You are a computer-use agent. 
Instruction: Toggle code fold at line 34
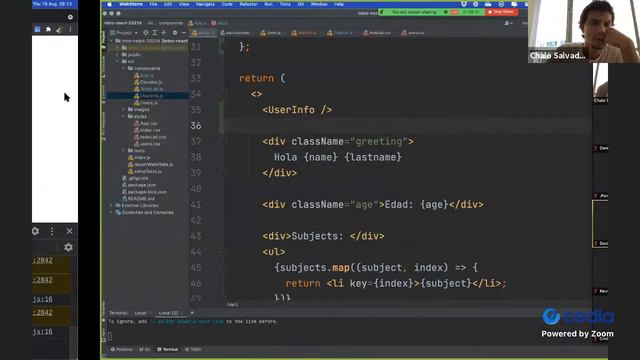pos(222,94)
